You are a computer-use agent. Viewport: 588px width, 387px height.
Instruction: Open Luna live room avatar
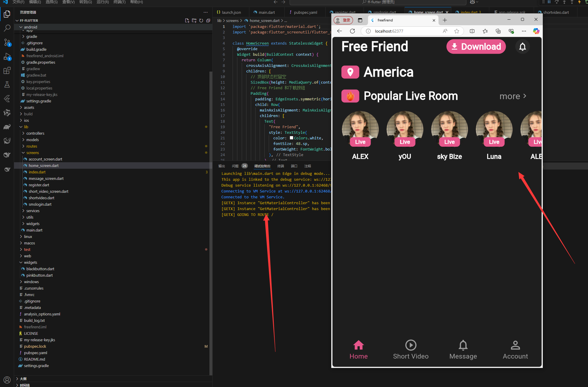click(x=494, y=129)
